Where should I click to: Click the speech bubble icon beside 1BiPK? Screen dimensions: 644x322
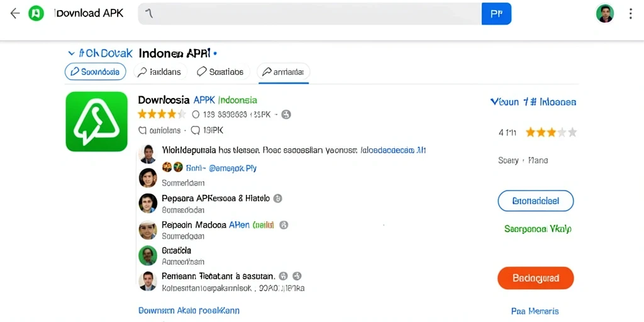pyautogui.click(x=196, y=131)
